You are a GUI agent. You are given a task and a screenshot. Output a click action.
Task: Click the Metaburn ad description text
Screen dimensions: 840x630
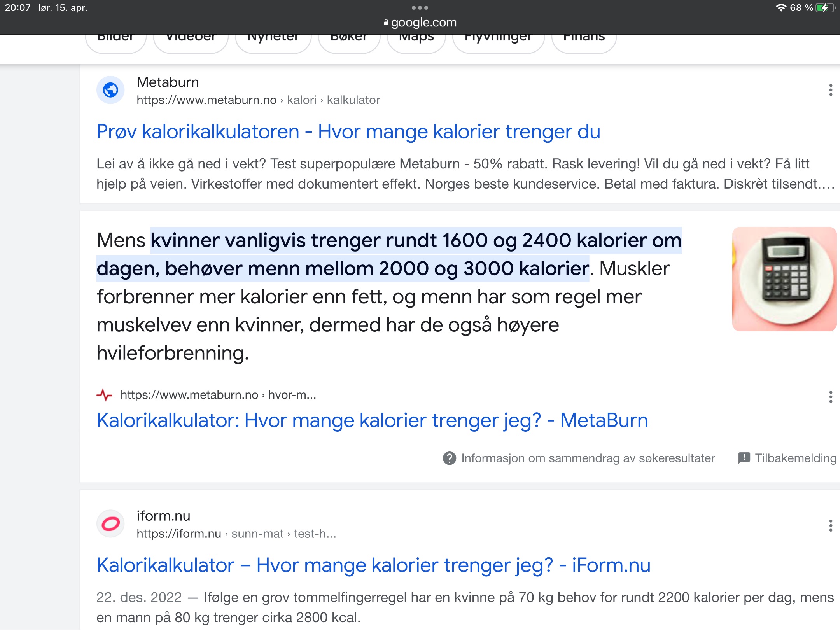point(465,174)
